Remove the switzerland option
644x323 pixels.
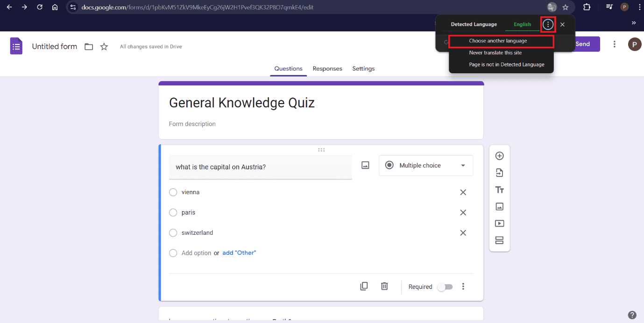tap(463, 233)
